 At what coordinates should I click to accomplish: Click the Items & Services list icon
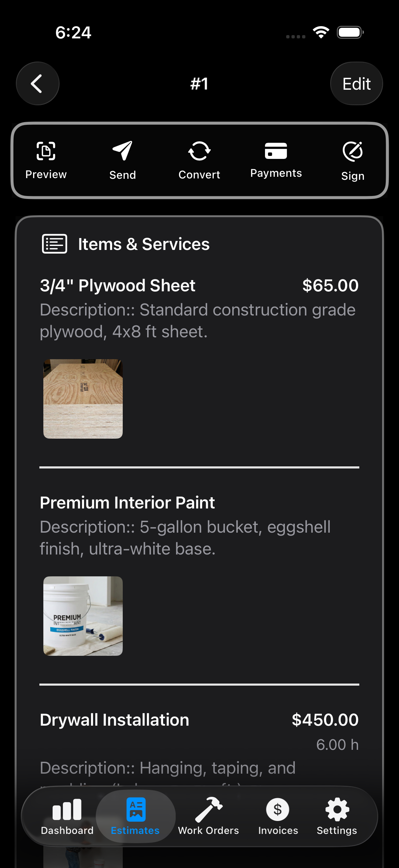(55, 244)
